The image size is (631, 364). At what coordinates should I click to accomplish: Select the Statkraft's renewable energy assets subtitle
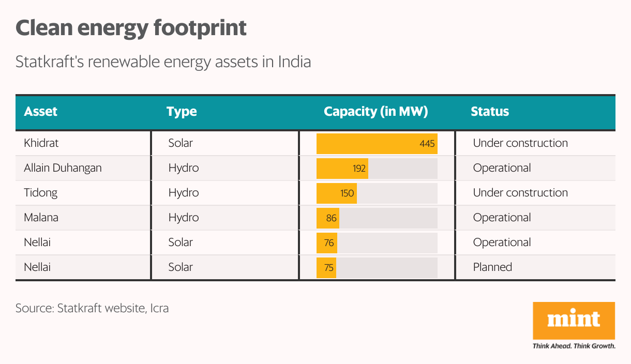[x=163, y=62]
